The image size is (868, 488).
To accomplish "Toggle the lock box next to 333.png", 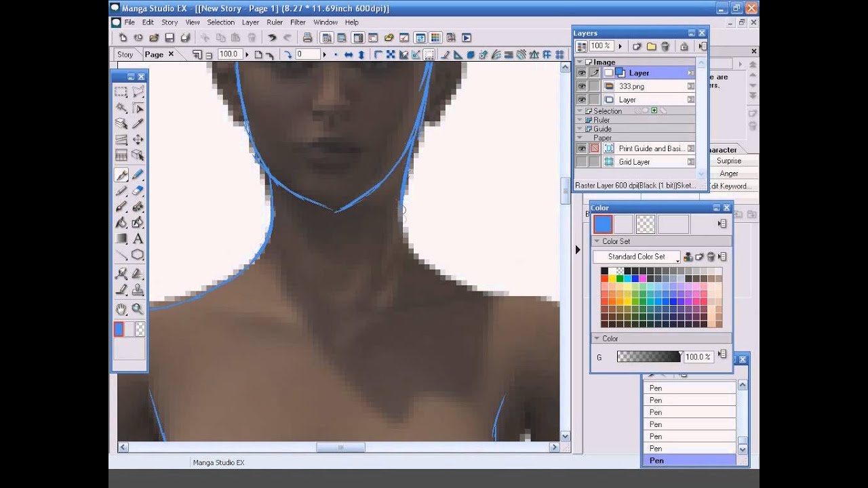I will click(x=594, y=86).
